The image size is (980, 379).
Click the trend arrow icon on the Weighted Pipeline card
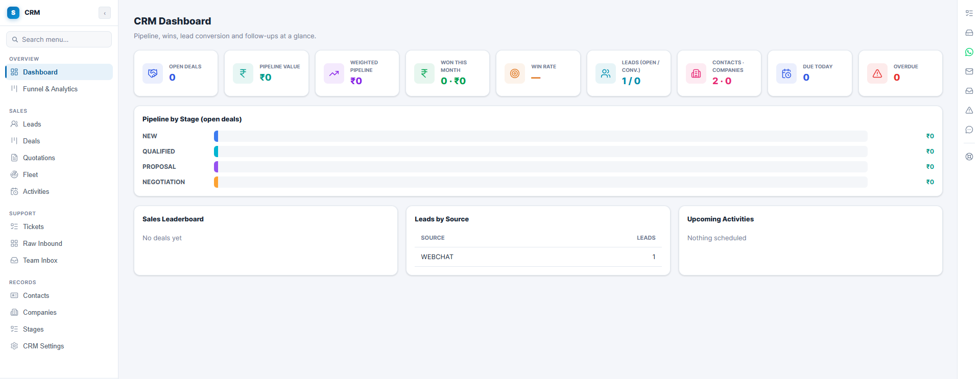(x=334, y=73)
